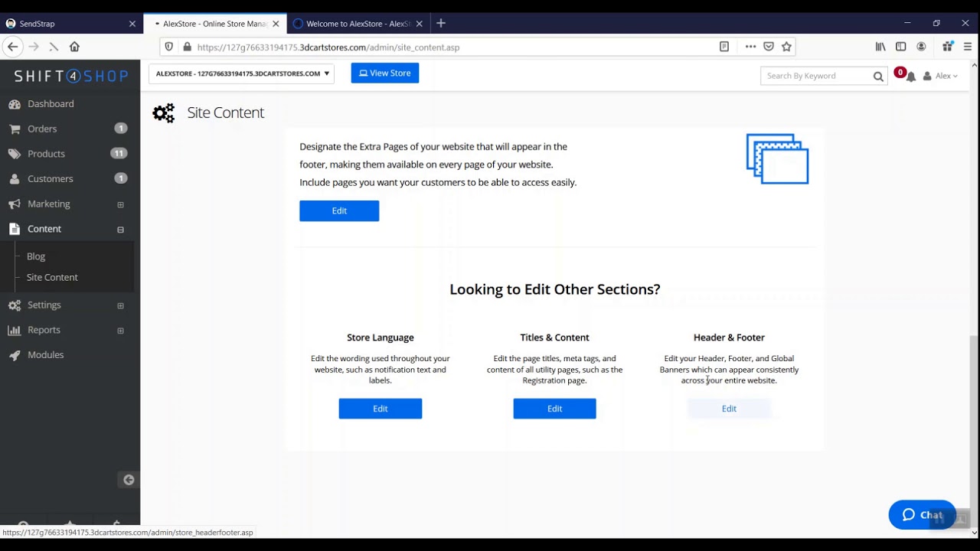The image size is (980, 551).
Task: Click Edit for Extra Pages section
Action: [x=339, y=211]
